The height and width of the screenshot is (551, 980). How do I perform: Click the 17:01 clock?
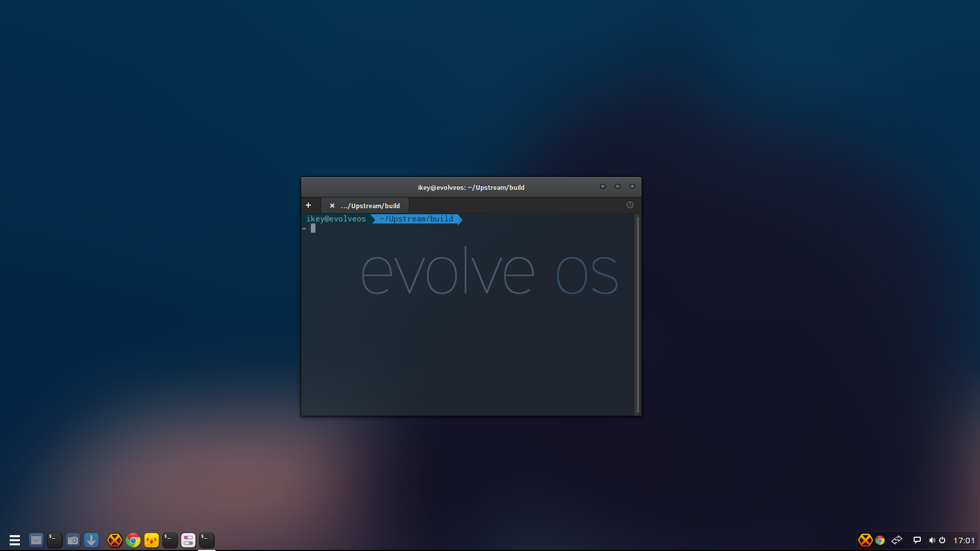(x=964, y=540)
